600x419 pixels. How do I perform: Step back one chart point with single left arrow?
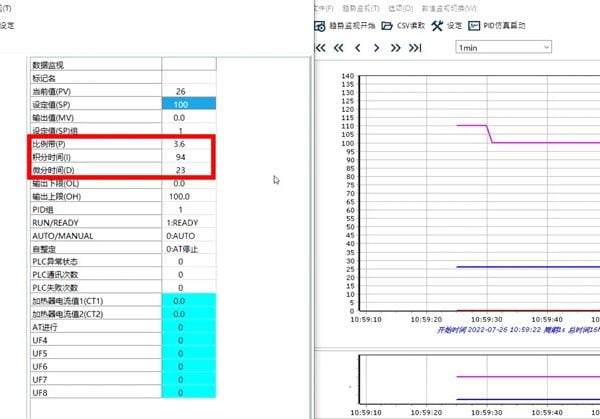tap(358, 47)
